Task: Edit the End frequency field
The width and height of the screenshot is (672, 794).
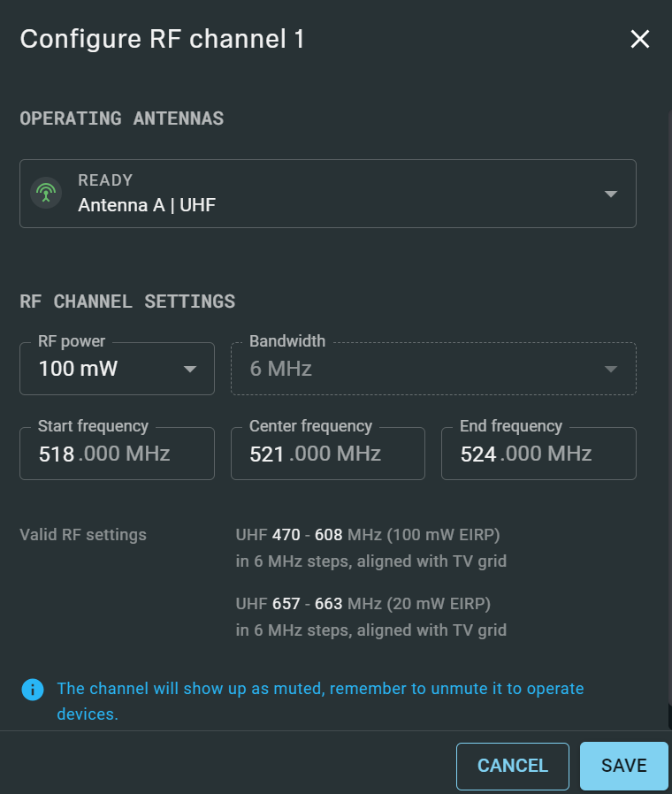Action: (538, 454)
